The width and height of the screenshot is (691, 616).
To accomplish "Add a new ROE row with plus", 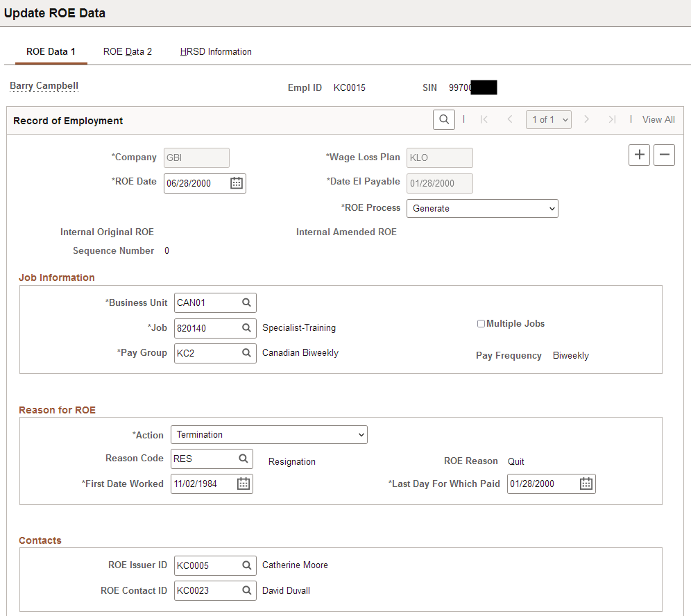I will 639,155.
